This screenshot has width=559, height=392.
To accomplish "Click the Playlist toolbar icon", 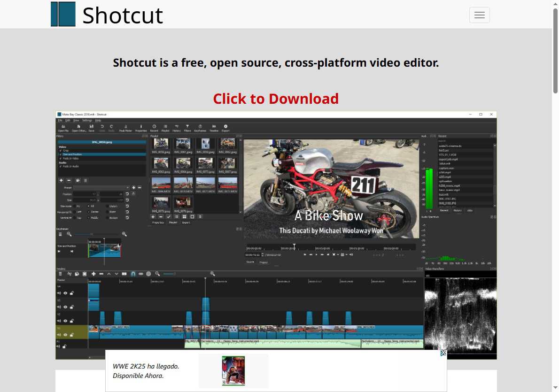I will point(165,128).
